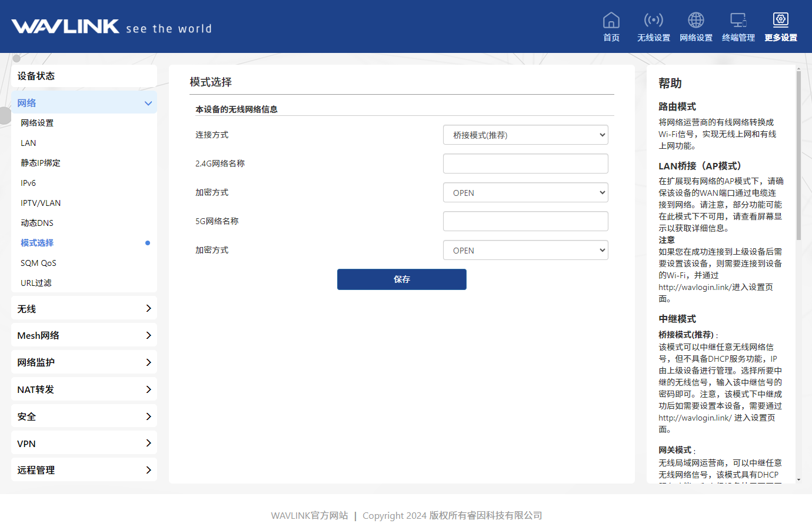
Task: Open the terminal management devices icon
Action: (738, 21)
